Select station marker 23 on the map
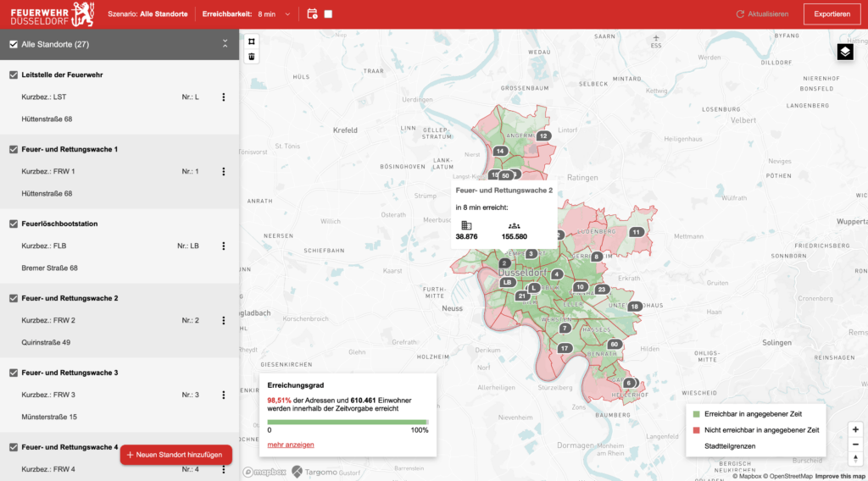 pyautogui.click(x=602, y=289)
